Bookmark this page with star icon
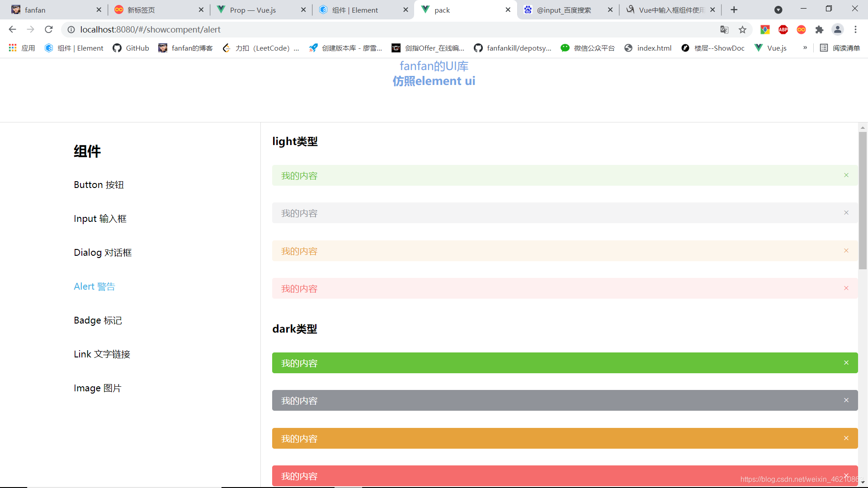 (742, 29)
